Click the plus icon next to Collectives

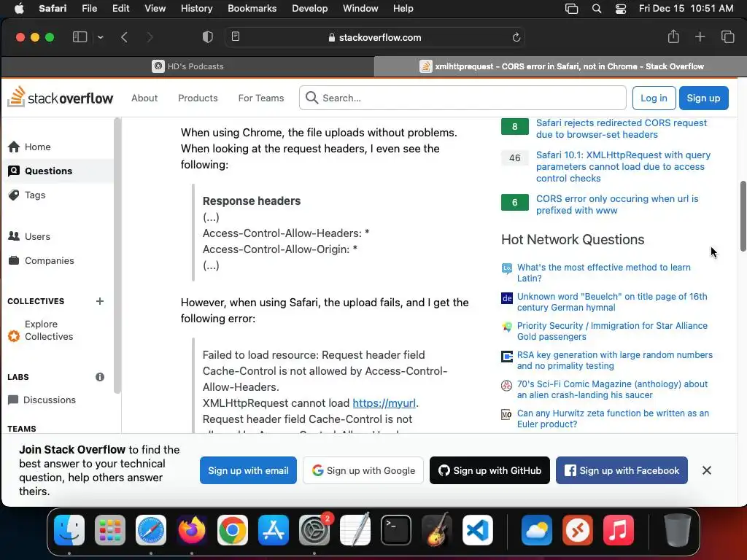(99, 301)
